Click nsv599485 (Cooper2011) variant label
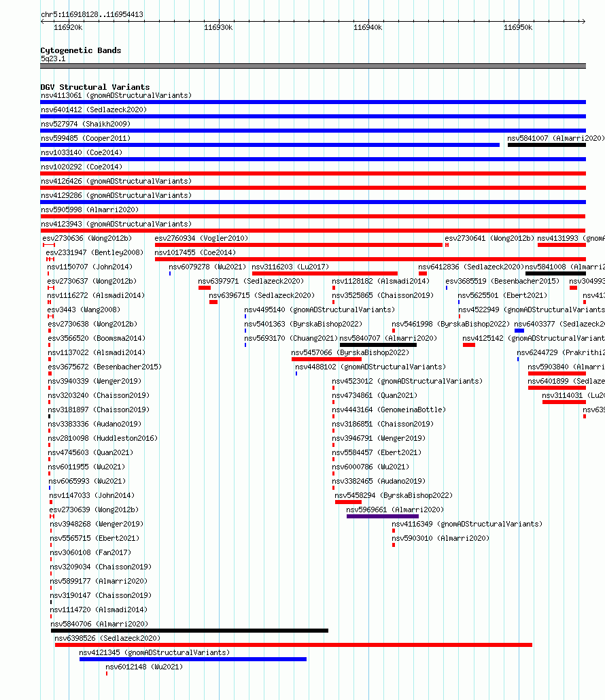This screenshot has width=605, height=700. tap(86, 138)
